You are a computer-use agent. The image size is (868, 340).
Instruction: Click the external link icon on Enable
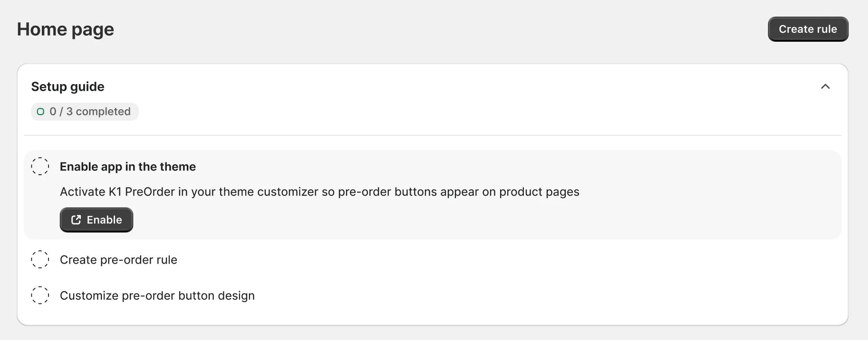76,220
